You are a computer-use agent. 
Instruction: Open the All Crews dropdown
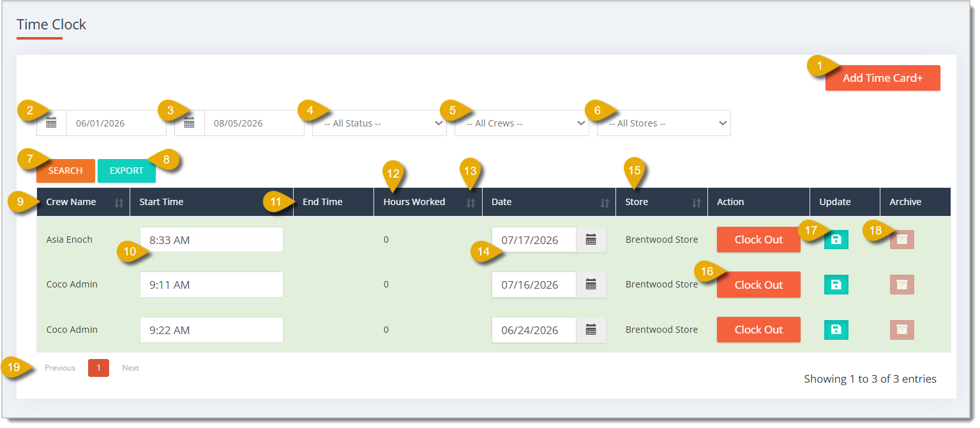click(522, 123)
